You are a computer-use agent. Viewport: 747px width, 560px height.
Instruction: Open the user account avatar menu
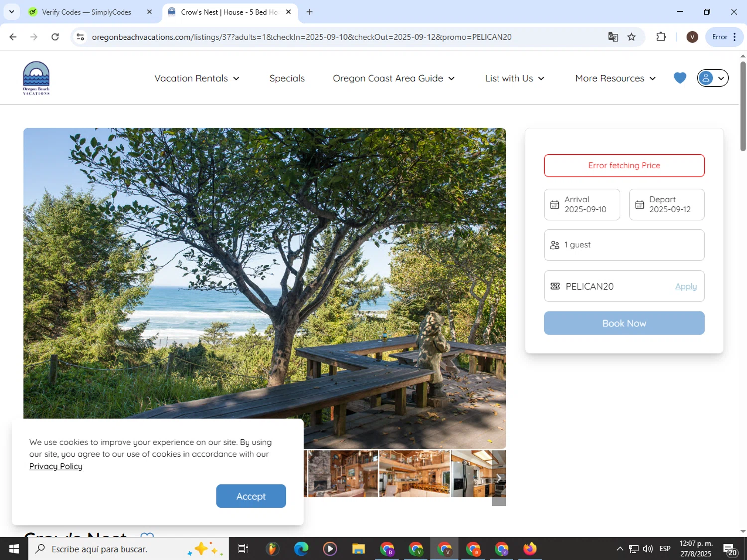[x=713, y=78]
